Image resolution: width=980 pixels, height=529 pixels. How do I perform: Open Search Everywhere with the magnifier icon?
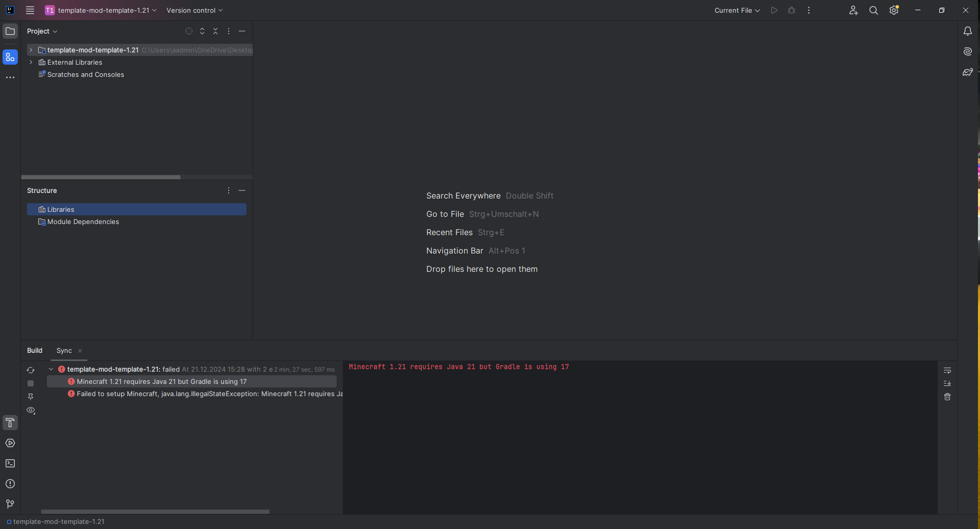click(874, 10)
